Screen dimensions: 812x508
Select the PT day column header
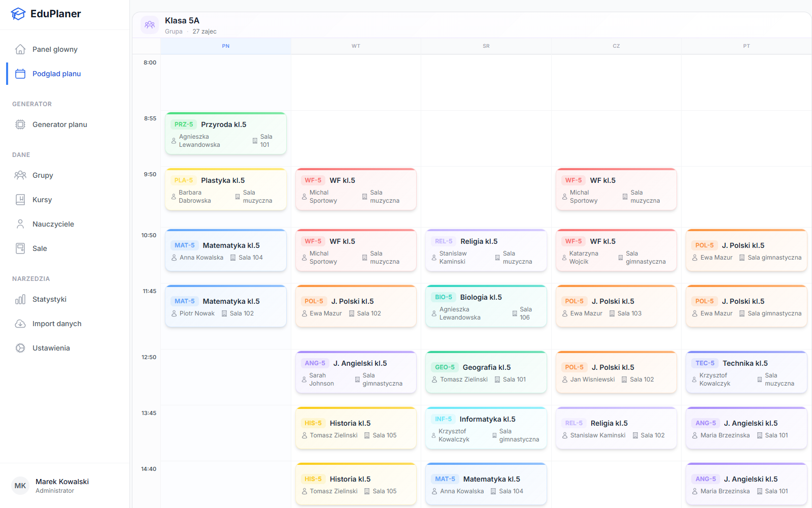point(746,46)
